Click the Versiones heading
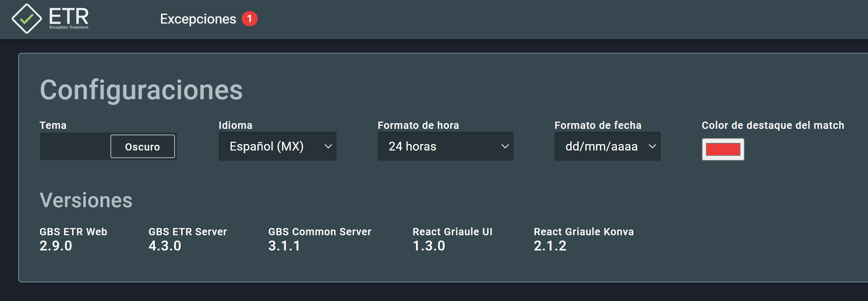Image resolution: width=868 pixels, height=301 pixels. [86, 200]
